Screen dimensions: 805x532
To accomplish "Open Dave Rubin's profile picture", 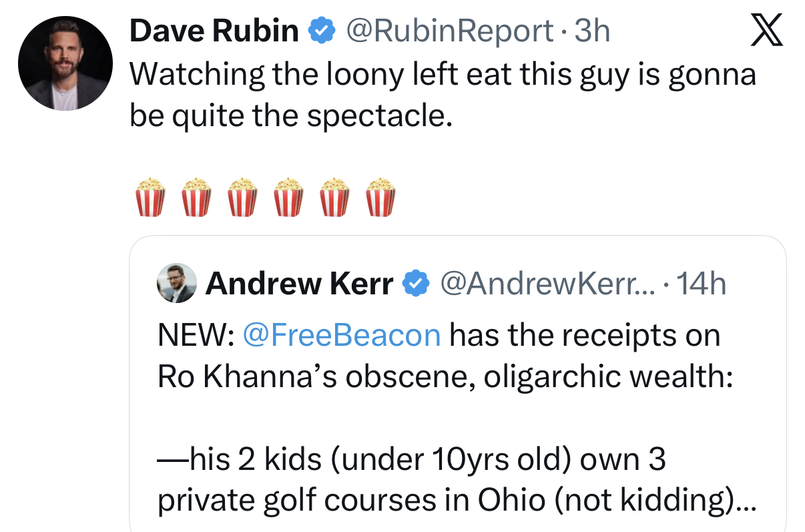I will pyautogui.click(x=64, y=63).
